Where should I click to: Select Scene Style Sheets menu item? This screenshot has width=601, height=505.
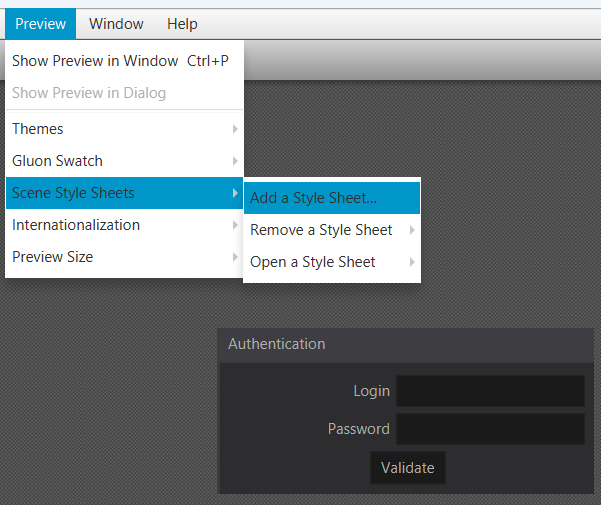125,193
